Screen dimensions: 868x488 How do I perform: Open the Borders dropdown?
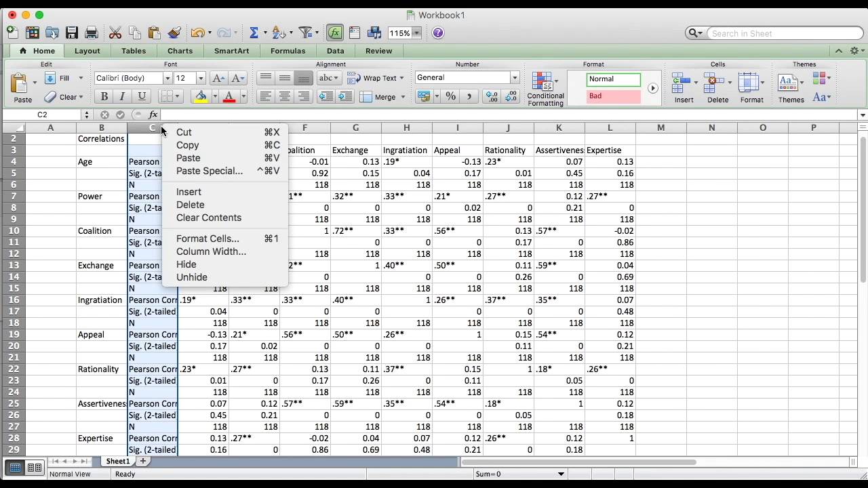pyautogui.click(x=178, y=97)
